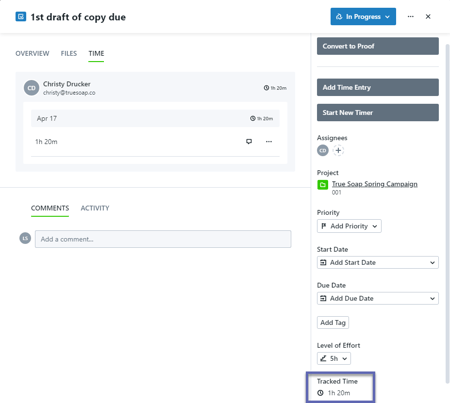Click the task type icon beside the title

click(21, 17)
